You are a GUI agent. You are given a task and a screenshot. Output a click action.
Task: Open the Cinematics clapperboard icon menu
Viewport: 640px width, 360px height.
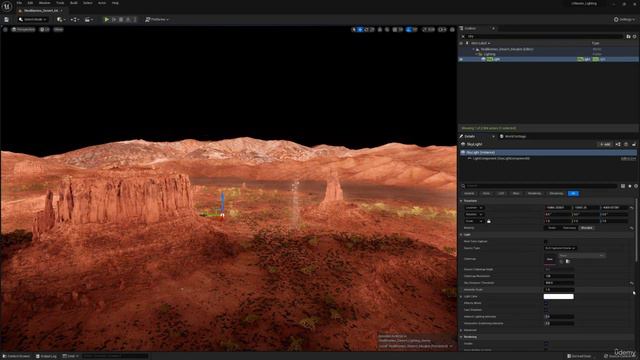point(88,20)
